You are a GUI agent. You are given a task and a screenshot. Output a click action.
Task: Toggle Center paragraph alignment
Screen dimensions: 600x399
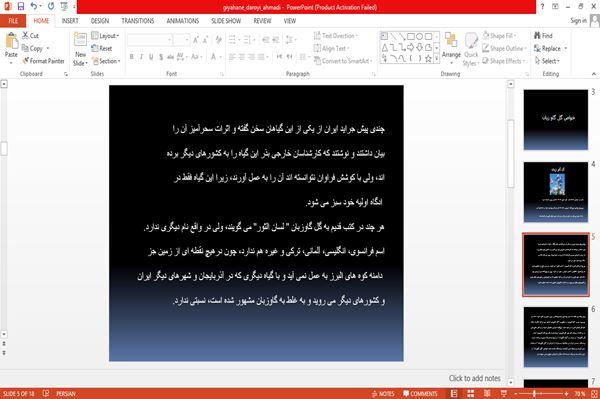241,57
